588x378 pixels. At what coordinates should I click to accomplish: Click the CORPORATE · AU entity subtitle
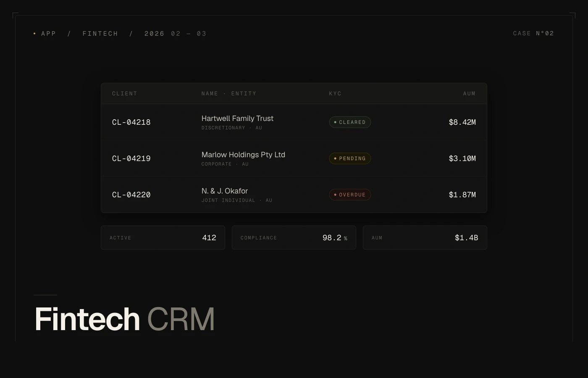(x=225, y=164)
